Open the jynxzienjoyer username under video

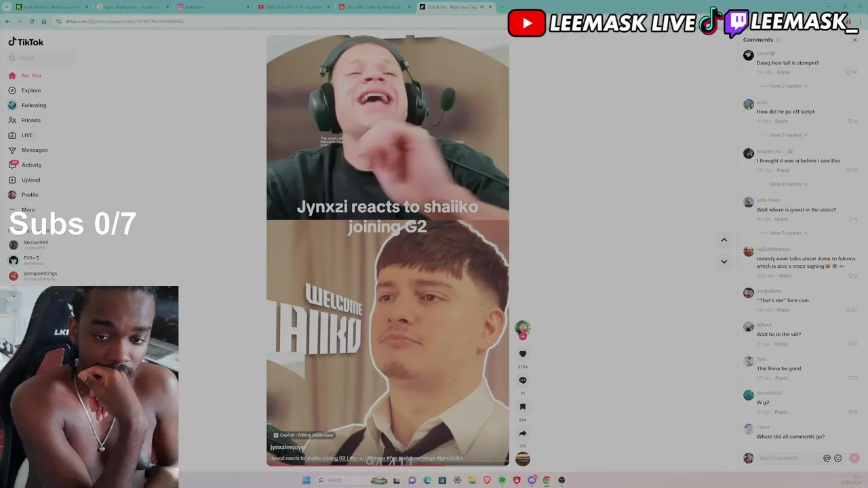(288, 447)
